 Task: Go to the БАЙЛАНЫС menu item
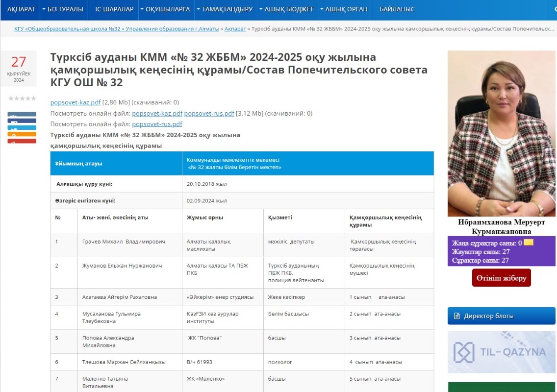coord(397,9)
